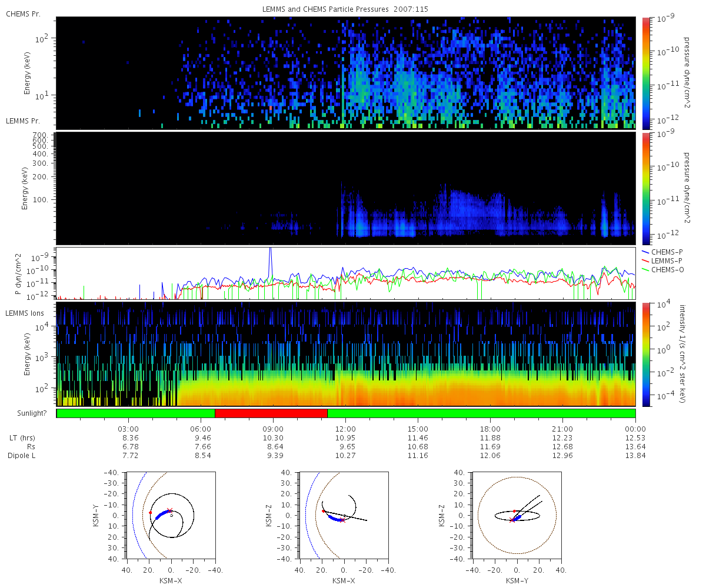Click the KSM-Z vertical label of the middle orbit plot

[x=270, y=515]
